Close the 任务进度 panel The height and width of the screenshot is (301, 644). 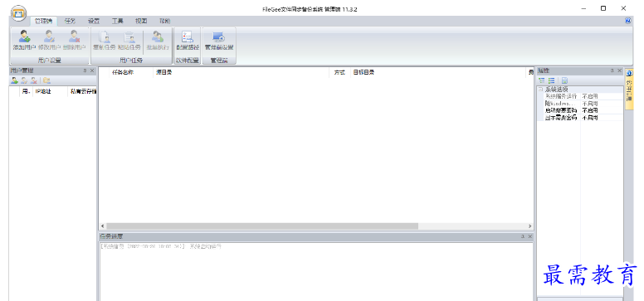(529, 236)
